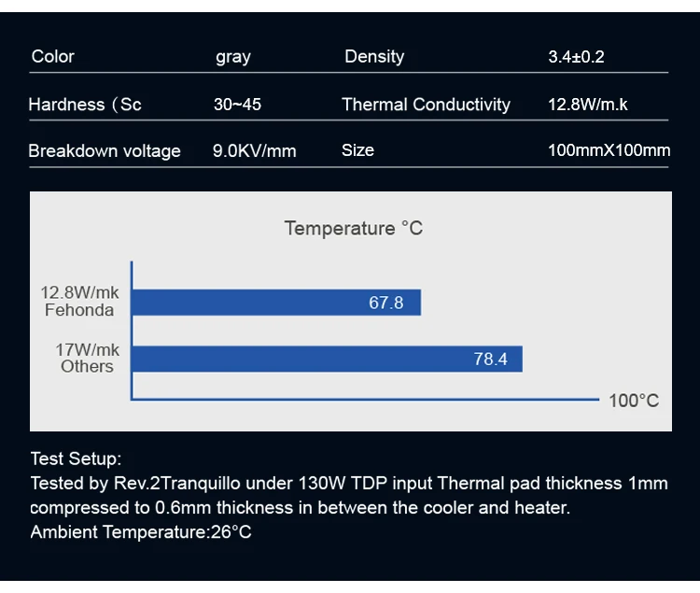Click the 12.8W/m.k conductivity value
The height and width of the screenshot is (593, 700).
[588, 105]
